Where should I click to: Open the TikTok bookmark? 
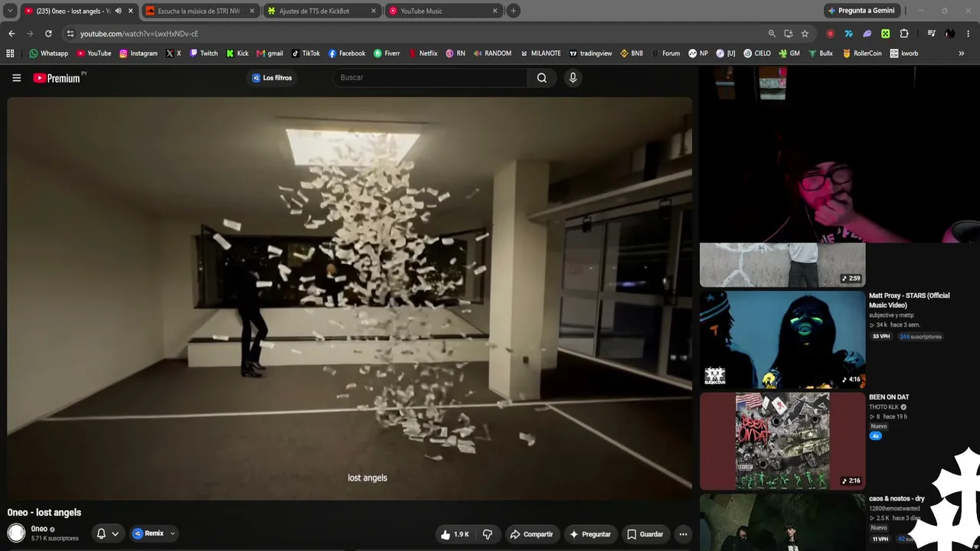(x=305, y=54)
